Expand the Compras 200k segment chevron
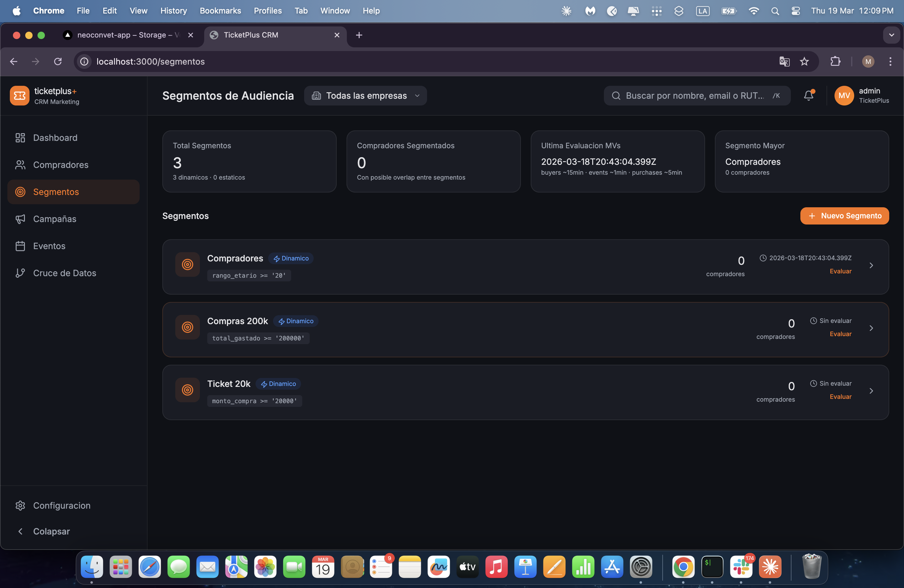 pyautogui.click(x=871, y=328)
